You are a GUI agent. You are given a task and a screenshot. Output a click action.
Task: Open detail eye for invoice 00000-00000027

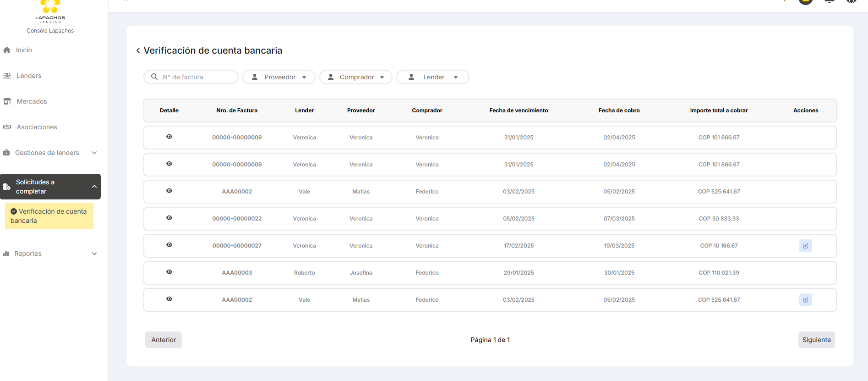169,245
